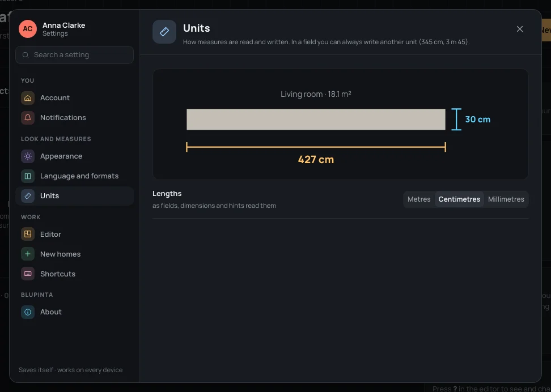Open the About Blupinta page
This screenshot has height=392, width=551.
click(74, 312)
